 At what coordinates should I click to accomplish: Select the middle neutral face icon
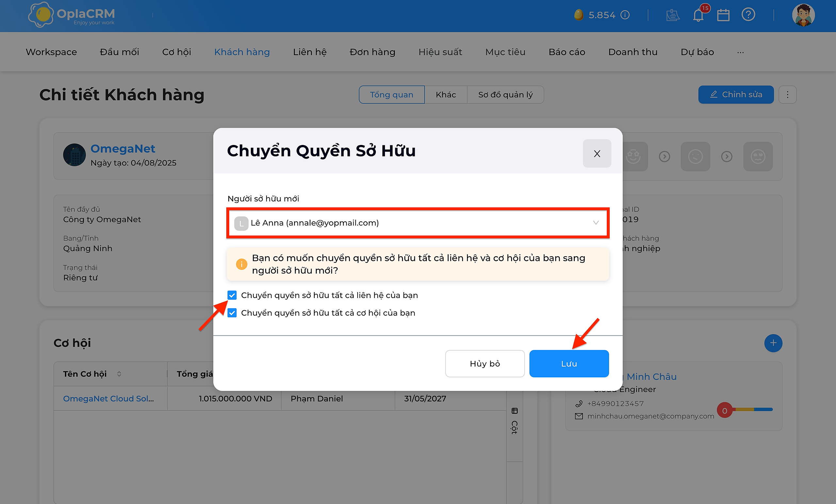pos(695,156)
